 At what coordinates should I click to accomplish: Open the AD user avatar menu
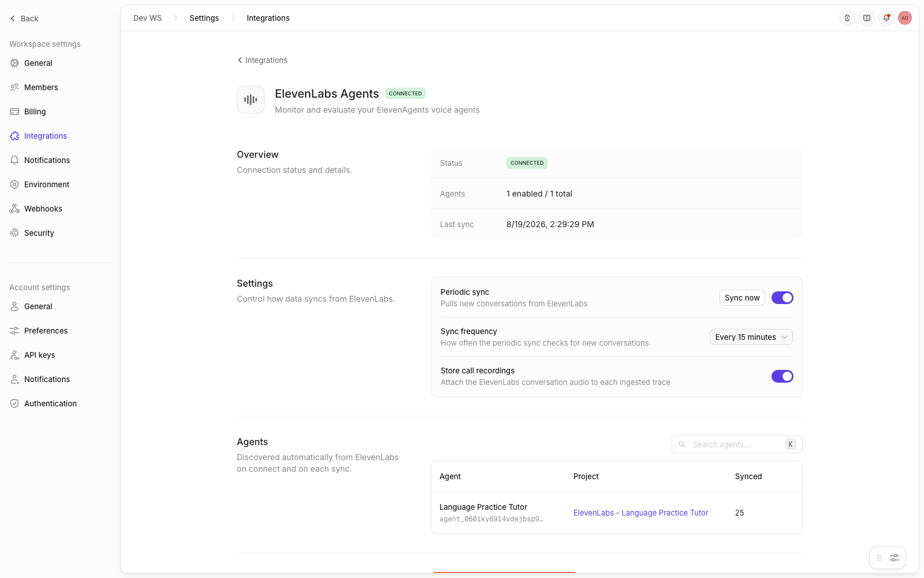pos(905,18)
